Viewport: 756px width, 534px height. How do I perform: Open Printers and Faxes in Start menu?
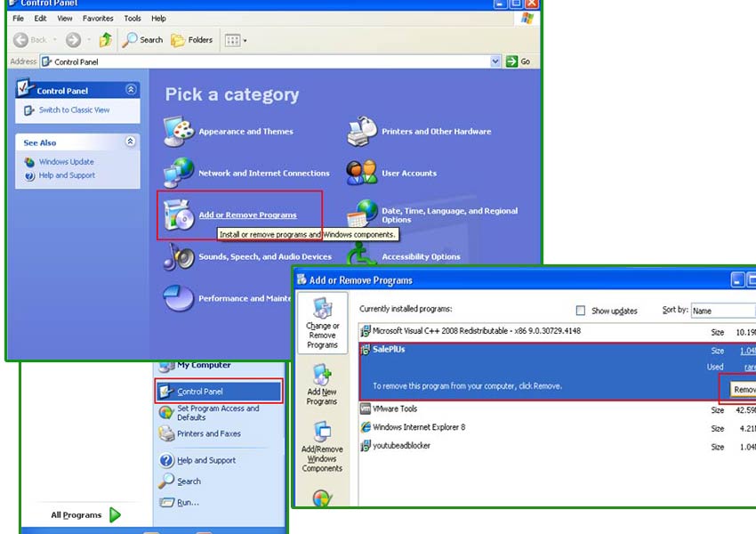[209, 433]
